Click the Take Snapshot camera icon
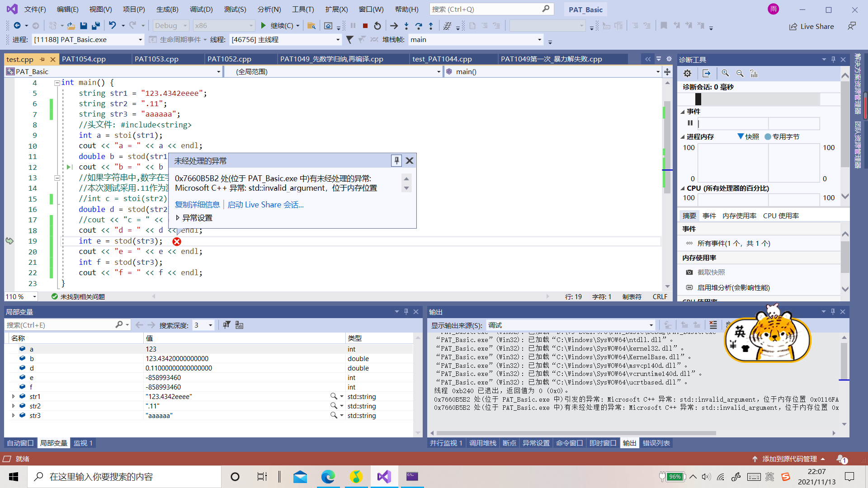The height and width of the screenshot is (488, 868). tap(689, 272)
